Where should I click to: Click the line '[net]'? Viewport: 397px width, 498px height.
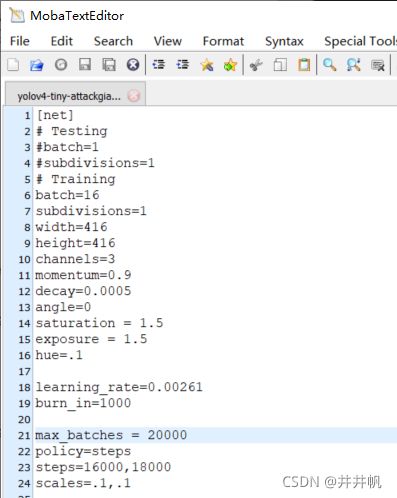tap(55, 115)
